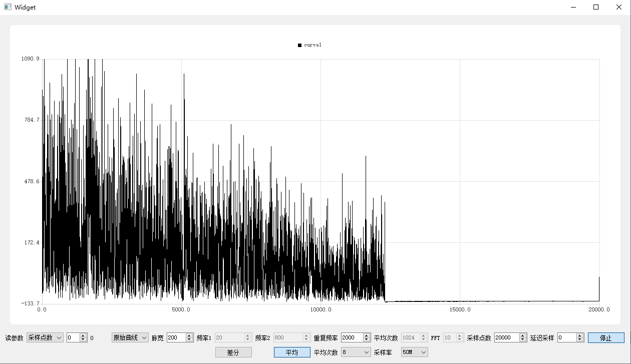Click the x-axis label 10000.0
Screen dimensions: 631x364
click(x=321, y=309)
